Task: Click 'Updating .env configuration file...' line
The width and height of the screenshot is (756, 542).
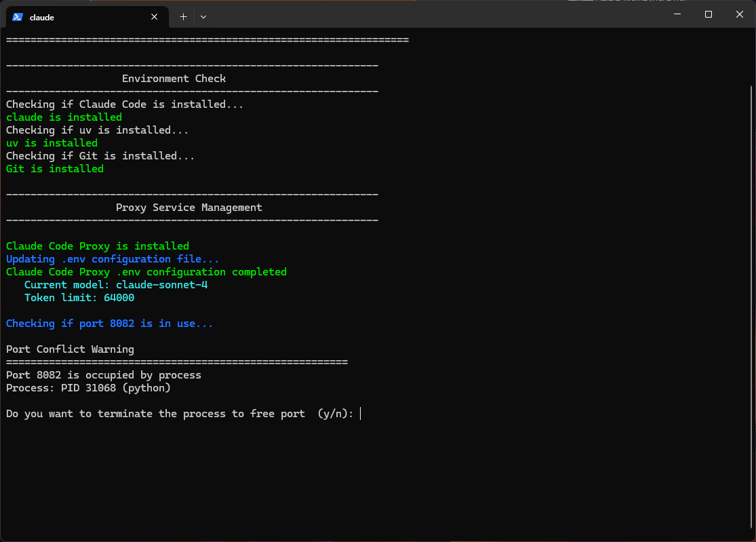Action: click(x=113, y=259)
